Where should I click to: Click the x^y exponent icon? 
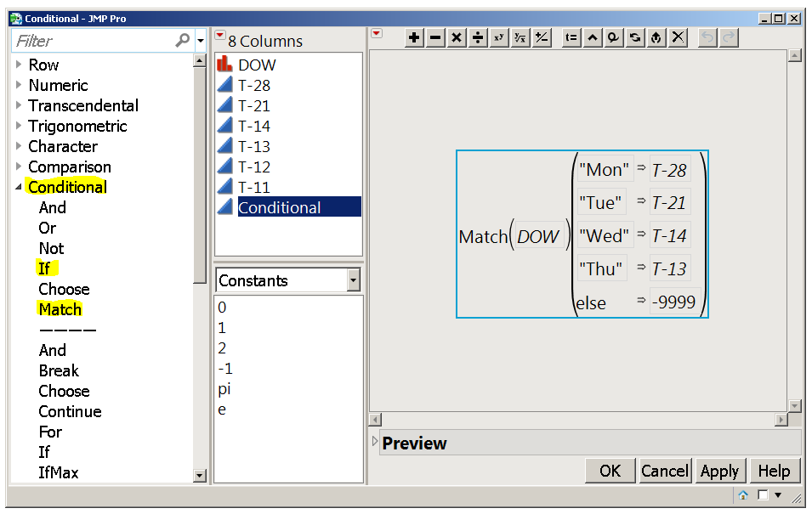[x=499, y=37]
